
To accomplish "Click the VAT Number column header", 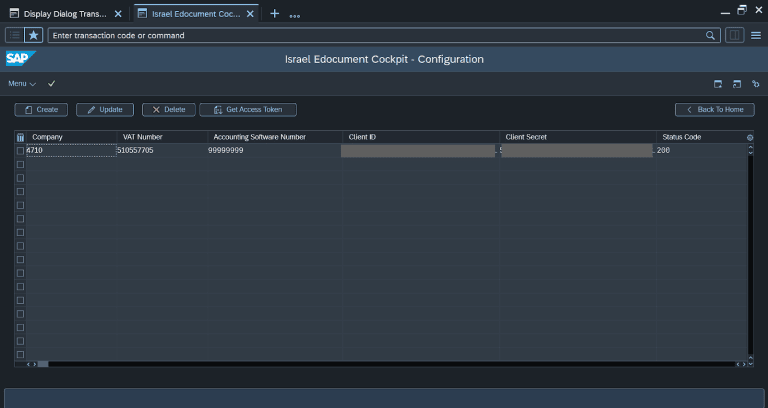I will tap(162, 137).
